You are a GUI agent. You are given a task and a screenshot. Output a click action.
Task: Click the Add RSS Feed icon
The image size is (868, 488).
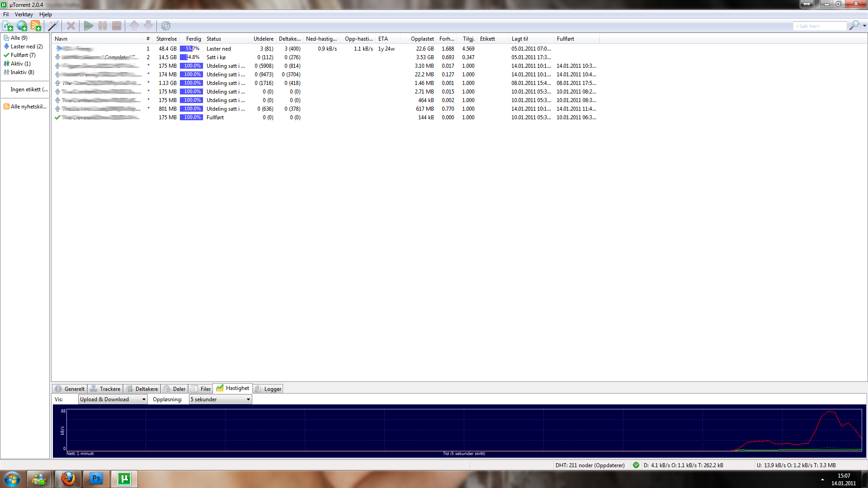coord(36,26)
